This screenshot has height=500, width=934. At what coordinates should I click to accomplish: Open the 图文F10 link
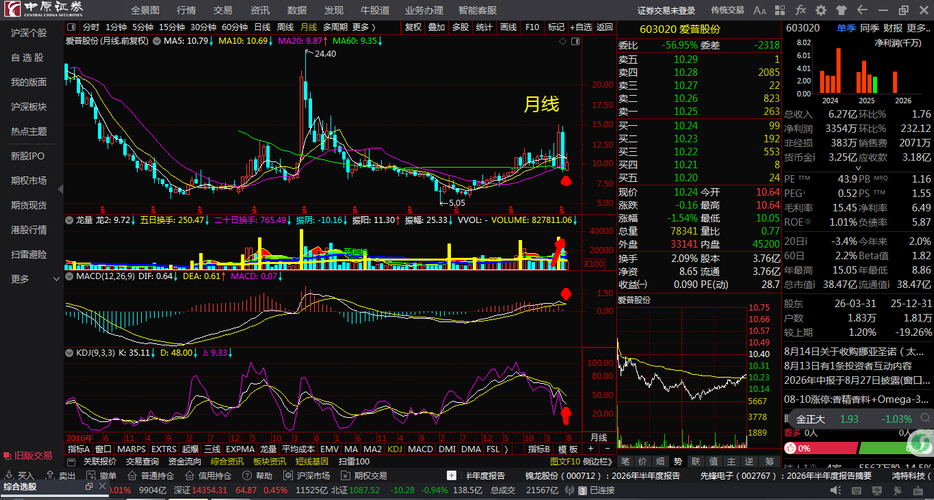565,461
